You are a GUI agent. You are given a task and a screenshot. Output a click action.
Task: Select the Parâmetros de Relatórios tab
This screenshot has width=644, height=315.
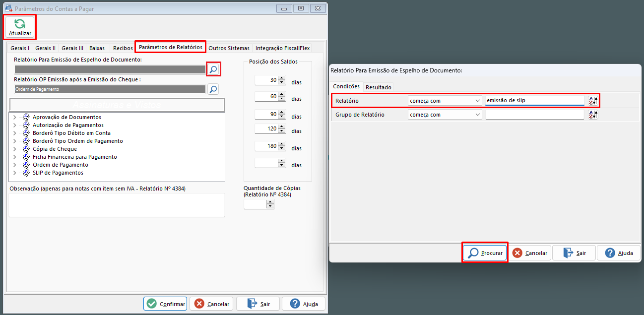[171, 47]
